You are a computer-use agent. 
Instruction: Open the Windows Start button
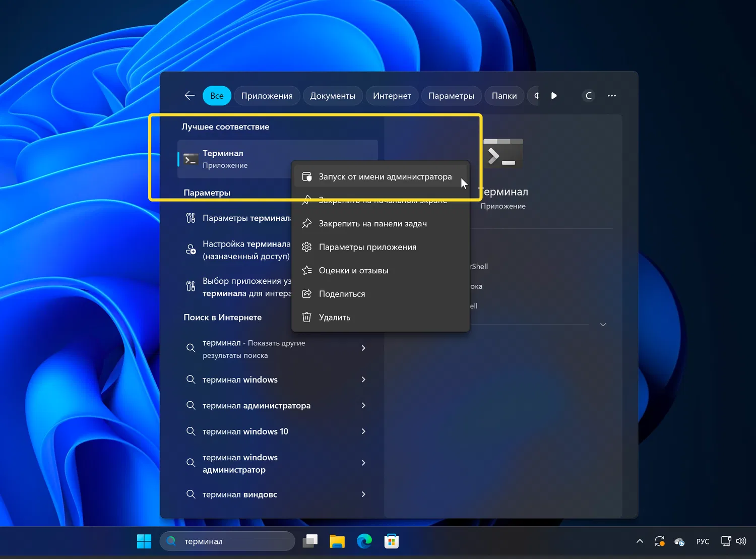click(144, 541)
